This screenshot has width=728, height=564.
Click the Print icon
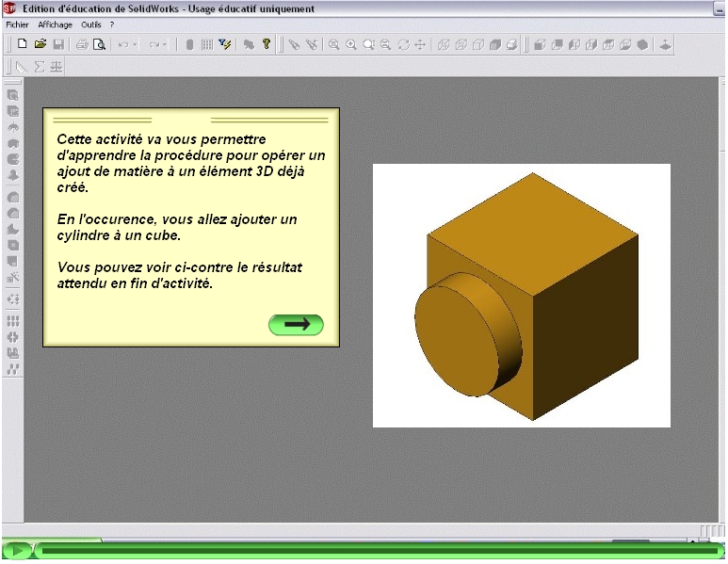click(82, 44)
